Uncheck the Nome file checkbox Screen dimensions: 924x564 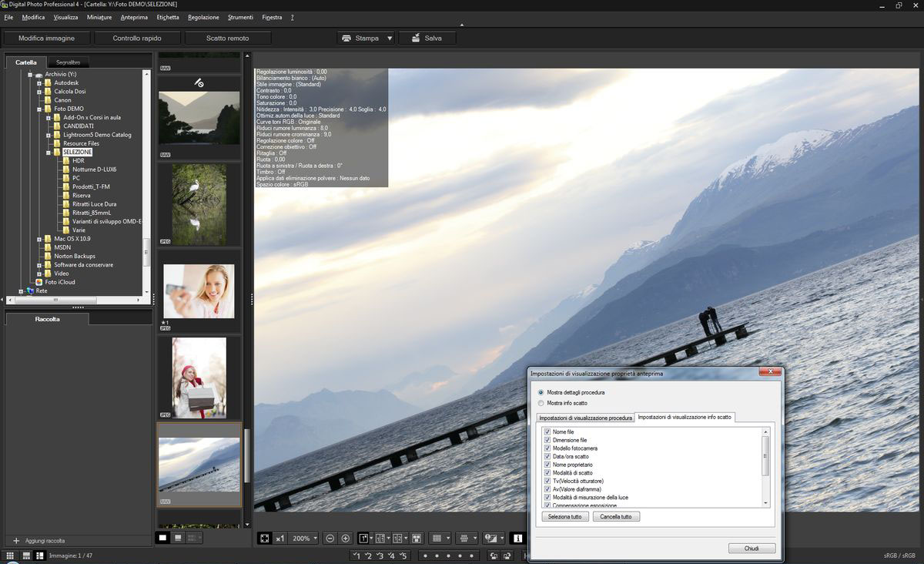547,432
